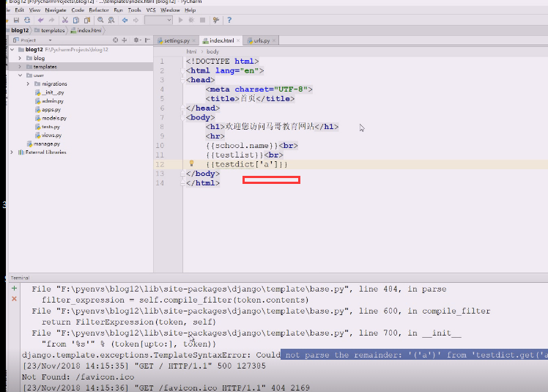
Task: Select manage.py in project tree
Action: (x=44, y=144)
